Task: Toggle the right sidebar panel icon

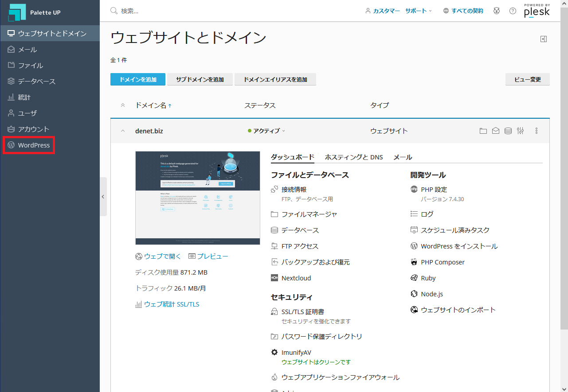Action: (x=544, y=39)
